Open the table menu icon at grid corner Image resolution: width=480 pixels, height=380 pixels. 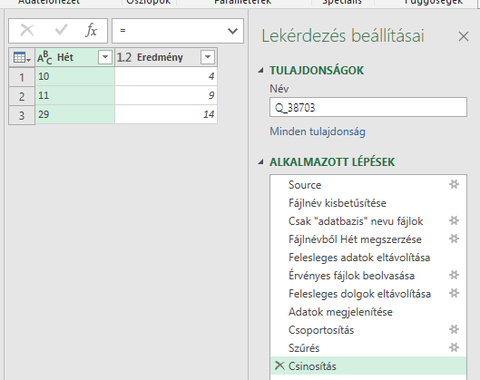tap(22, 58)
